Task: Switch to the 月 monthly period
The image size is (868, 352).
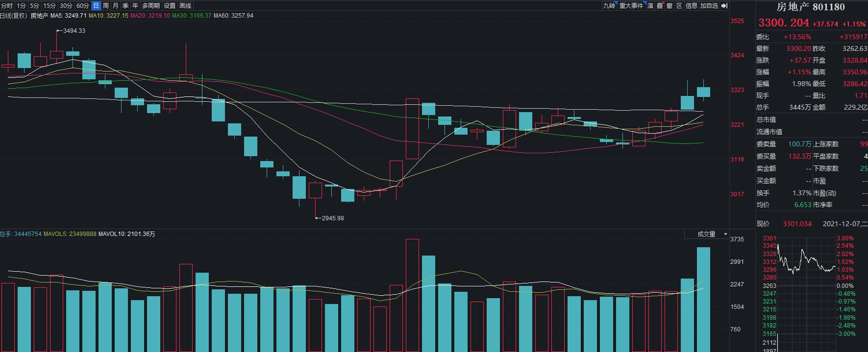Action: tap(116, 6)
